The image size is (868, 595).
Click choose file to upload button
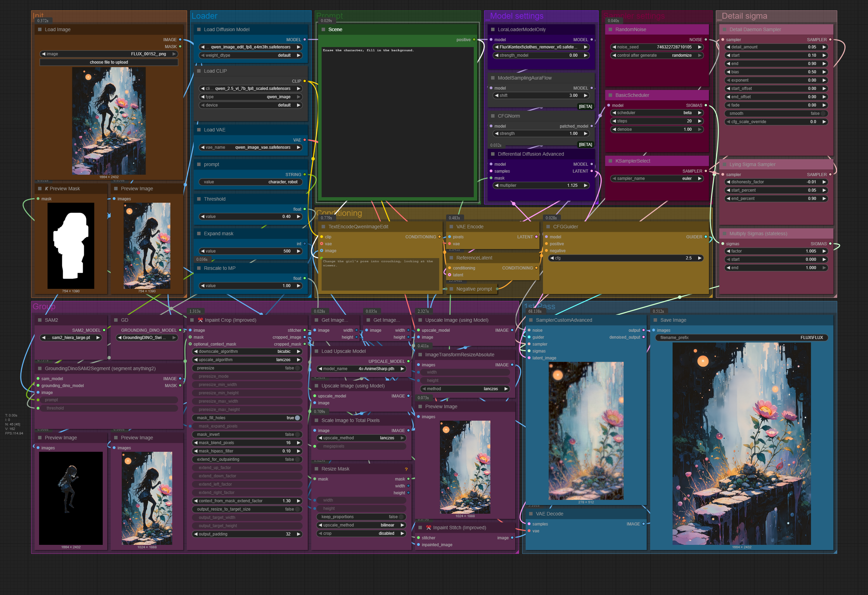(109, 62)
